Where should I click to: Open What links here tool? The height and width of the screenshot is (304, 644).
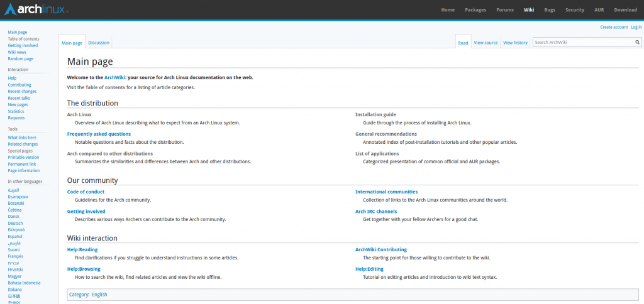[22, 138]
